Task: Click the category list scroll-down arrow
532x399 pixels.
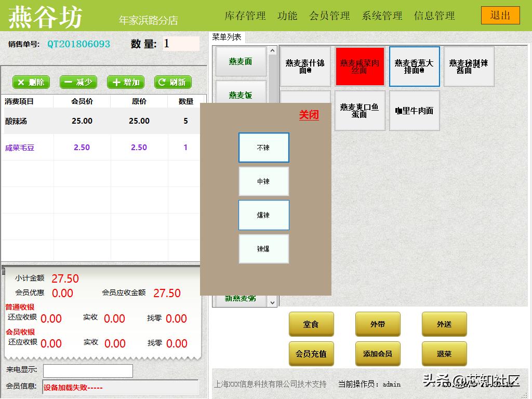Action: click(x=272, y=303)
